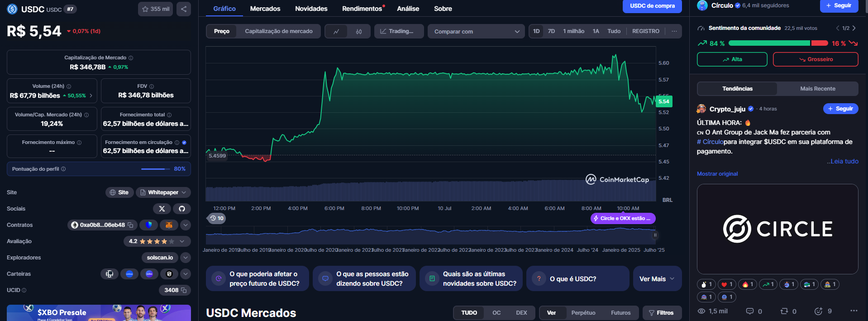Open the CIRCLE logo post image
Screen dimensions: 868x321
[777, 229]
